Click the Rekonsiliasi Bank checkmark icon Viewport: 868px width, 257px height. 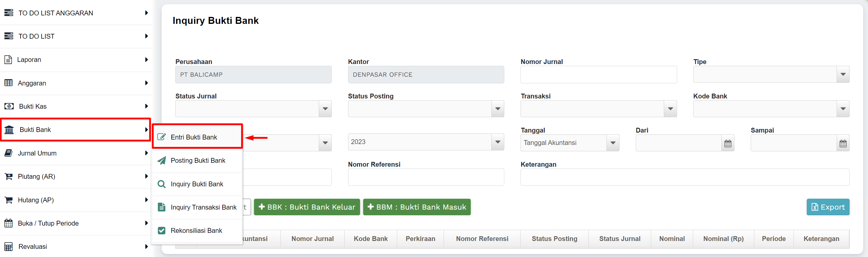[162, 231]
